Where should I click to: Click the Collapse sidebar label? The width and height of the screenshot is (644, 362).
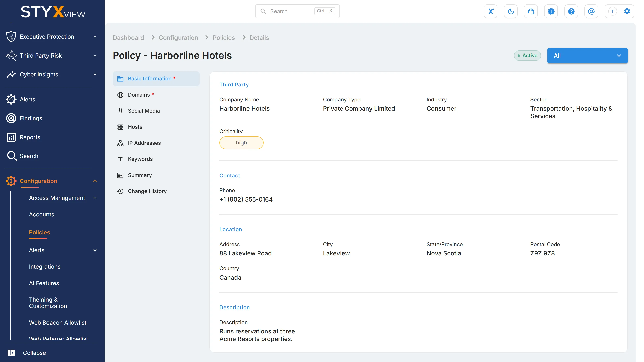coord(34,353)
